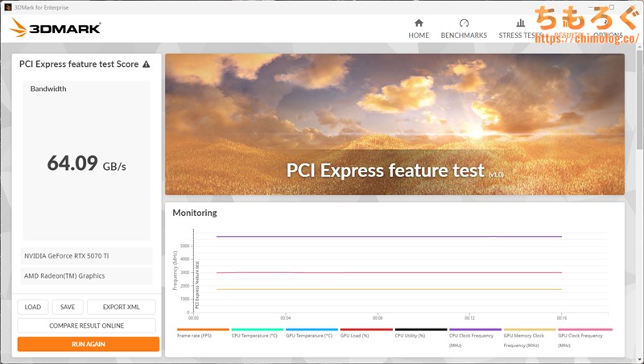Viewport: 644px width, 364px height.
Task: Open the Benchmarks gauge icon
Action: 464,23
